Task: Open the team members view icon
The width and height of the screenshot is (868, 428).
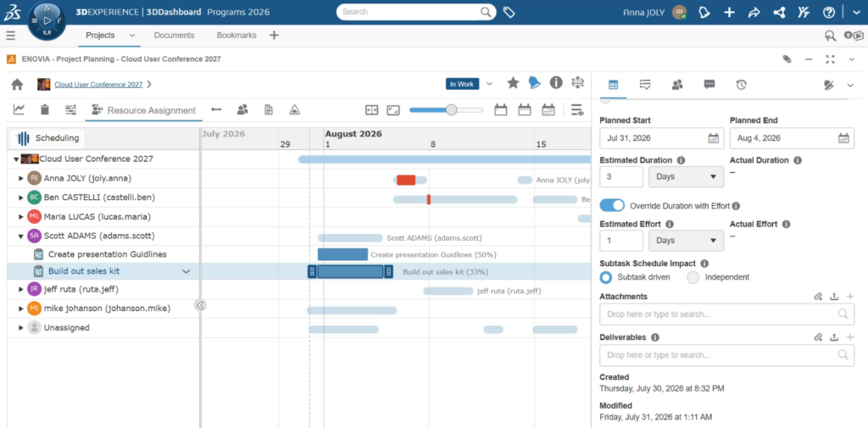Action: (242, 109)
